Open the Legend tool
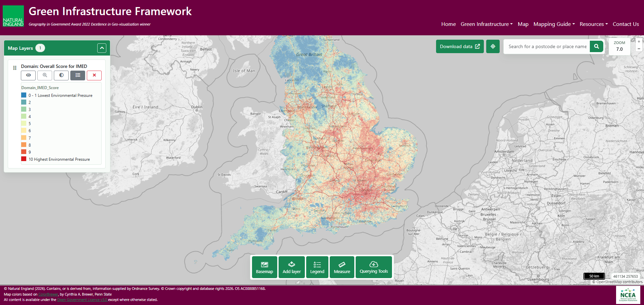This screenshot has height=305, width=644. pyautogui.click(x=317, y=267)
